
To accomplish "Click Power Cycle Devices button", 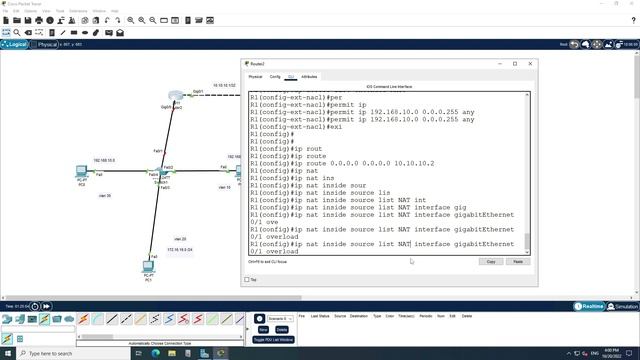I will pos(35,307).
